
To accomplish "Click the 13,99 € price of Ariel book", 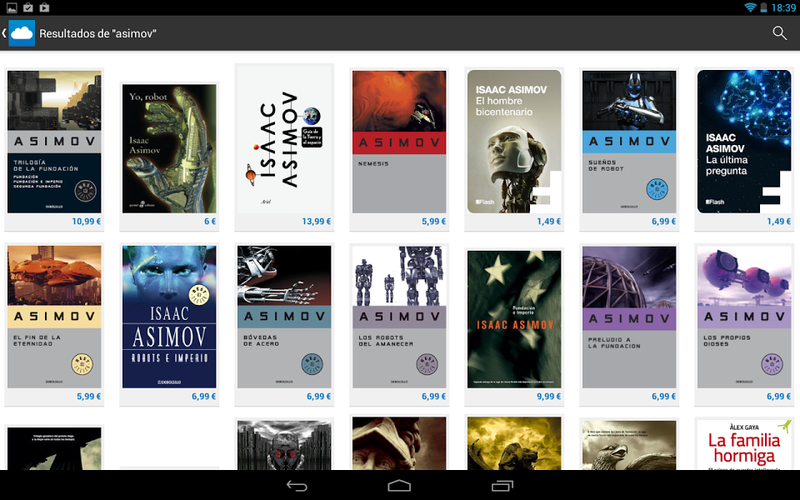I will tap(316, 221).
